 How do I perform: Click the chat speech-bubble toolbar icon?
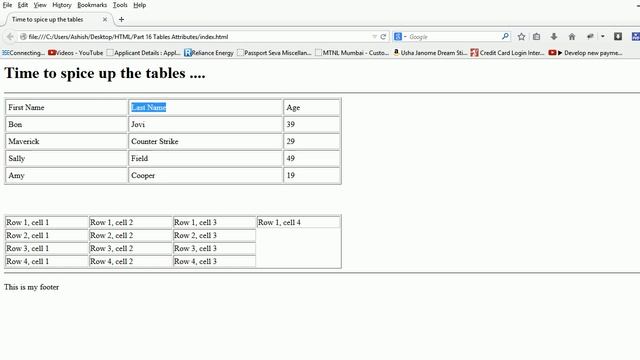(590, 37)
